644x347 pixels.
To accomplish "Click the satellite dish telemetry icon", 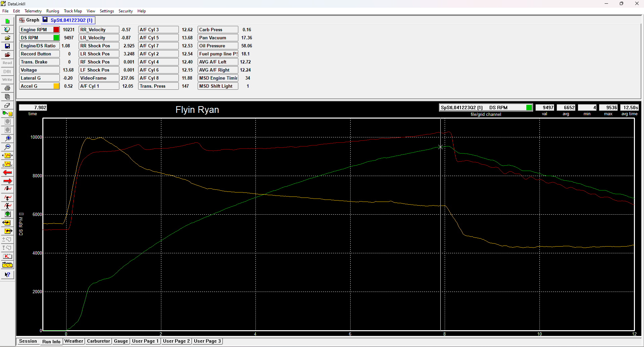I will (x=7, y=30).
